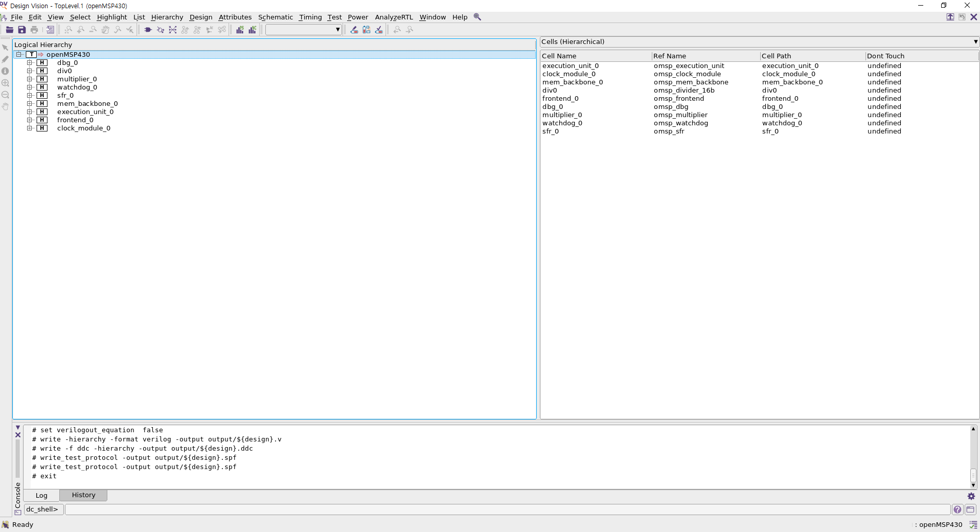Click the next view toolbar icon

pyautogui.click(x=409, y=30)
